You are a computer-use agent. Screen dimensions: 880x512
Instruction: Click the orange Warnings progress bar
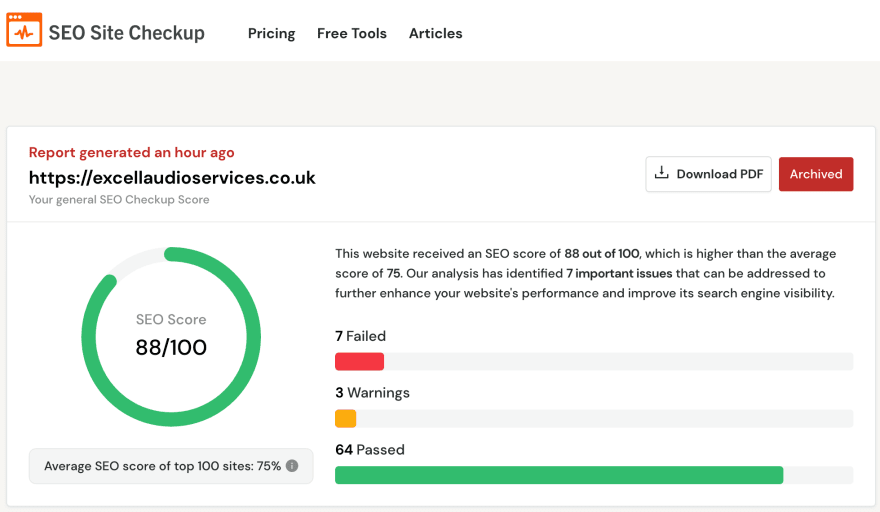pos(346,419)
